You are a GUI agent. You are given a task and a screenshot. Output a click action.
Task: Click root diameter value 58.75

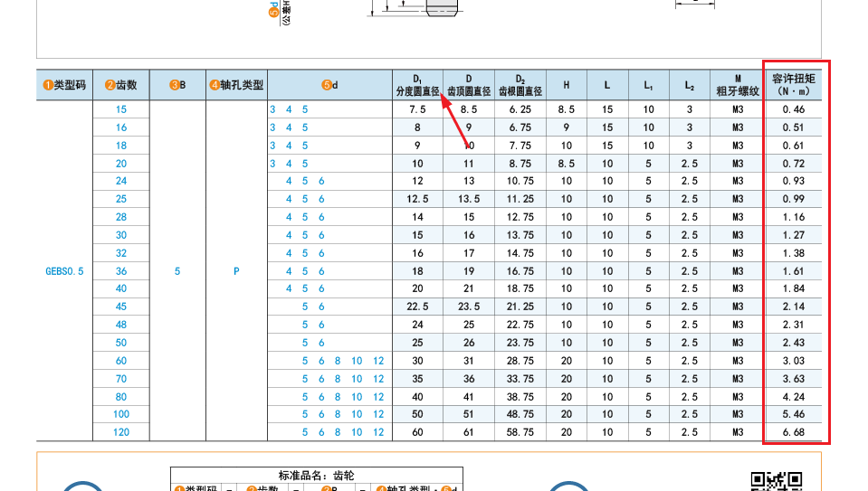click(520, 432)
